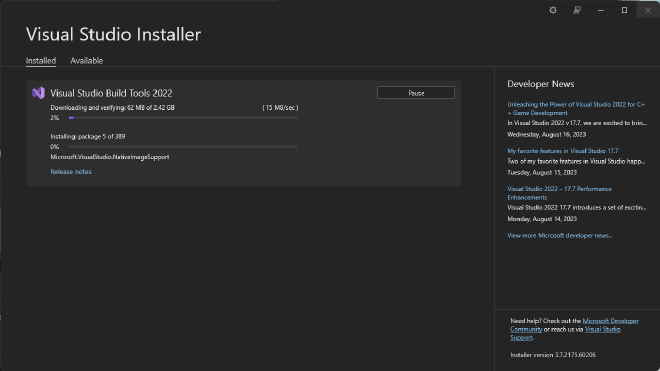This screenshot has width=660, height=371.
Task: Switch to the Installed tab
Action: coord(41,61)
